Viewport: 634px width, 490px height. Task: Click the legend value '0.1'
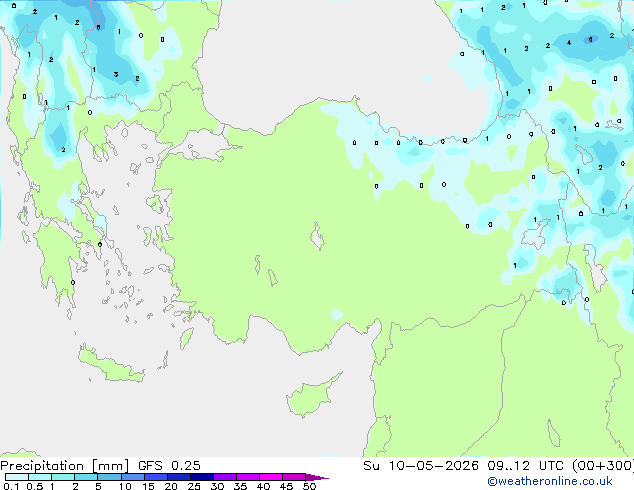(x=11, y=486)
